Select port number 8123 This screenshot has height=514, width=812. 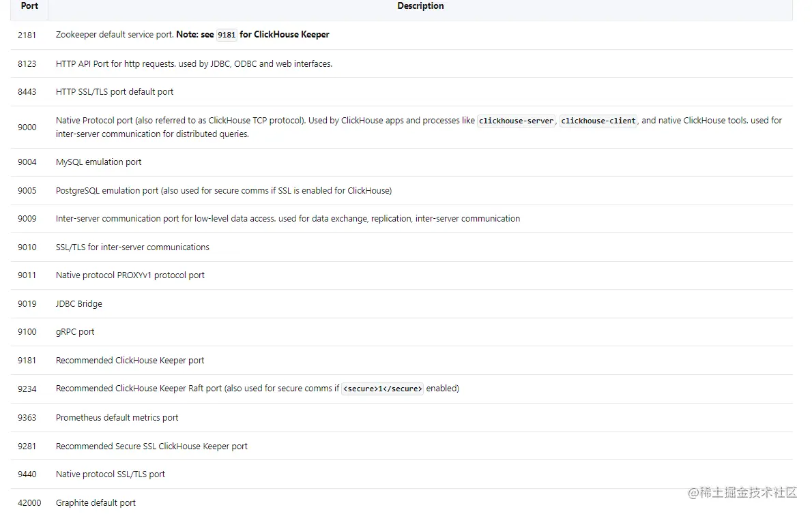click(27, 63)
